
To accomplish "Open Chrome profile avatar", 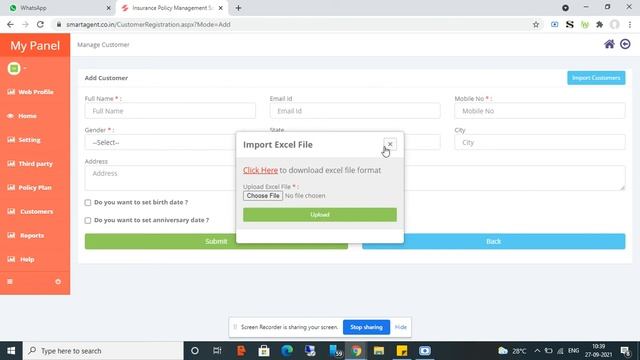I will tap(615, 24).
